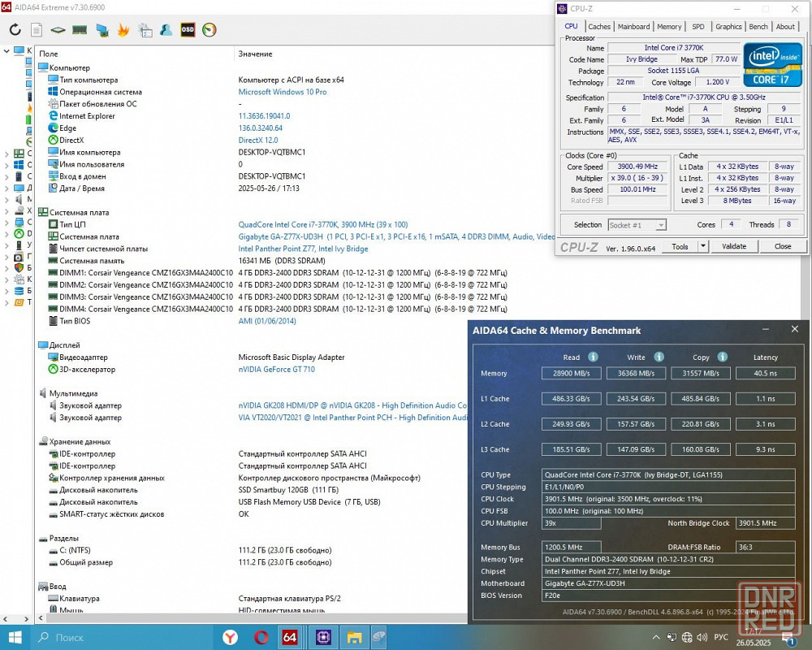Switch to the Memory tab in CPU-Z
The image size is (812, 650).
[x=669, y=27]
